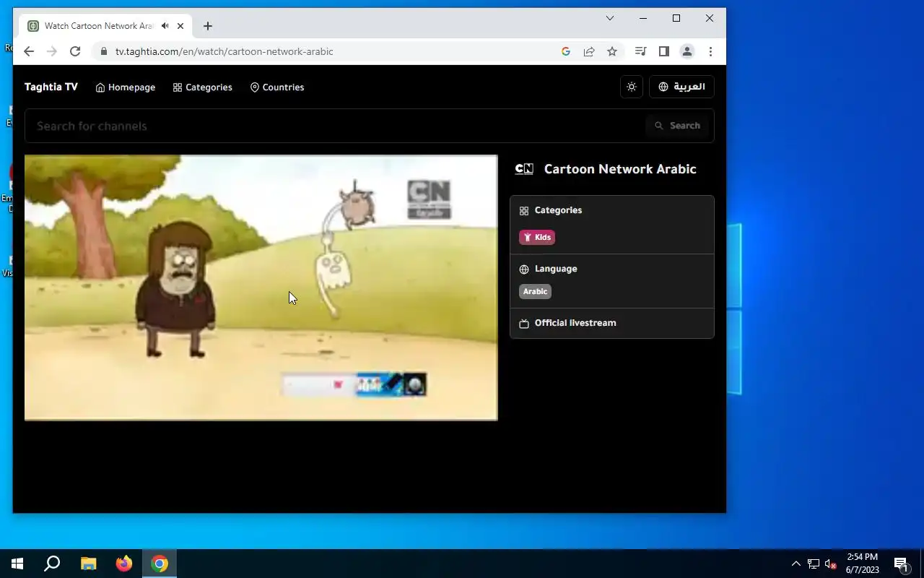Click the lock icon in the address bar
The image size is (924, 578).
click(103, 51)
